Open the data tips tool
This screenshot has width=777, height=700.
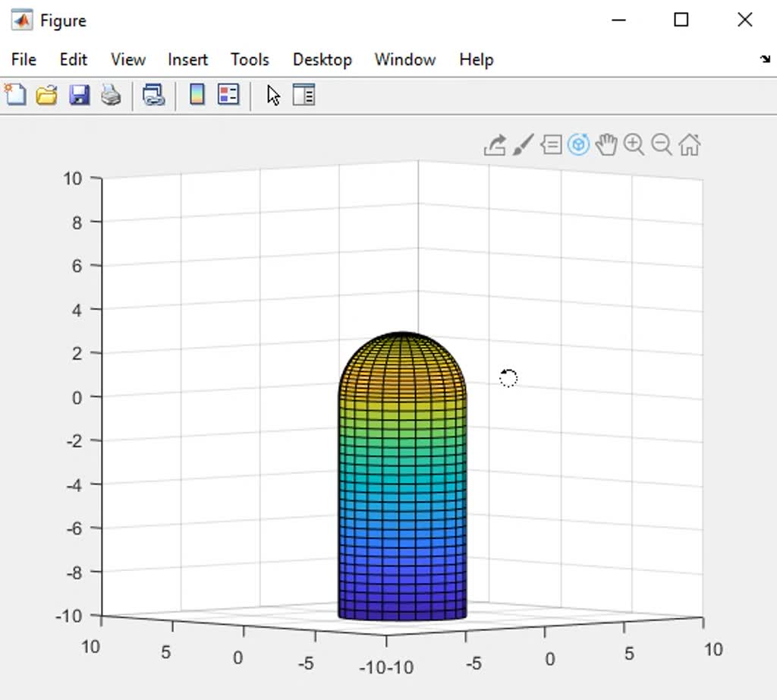(x=551, y=144)
